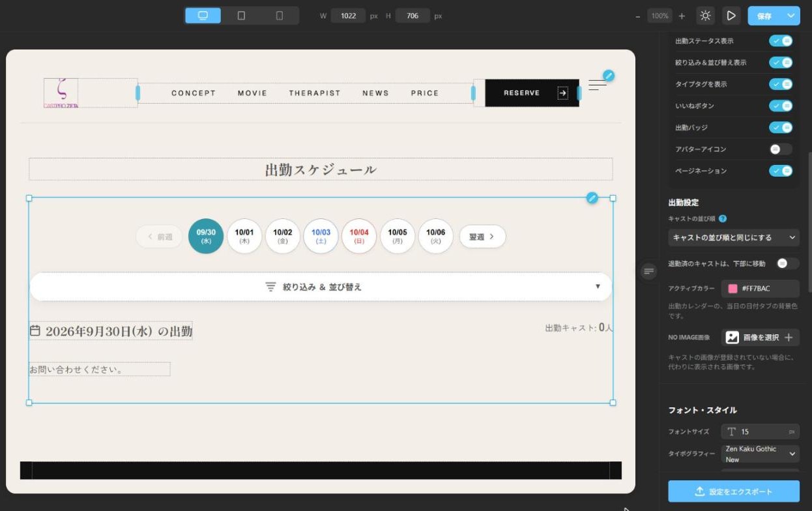The height and width of the screenshot is (511, 812).
Task: Open タイポグラフィー font dropdown
Action: coord(761,454)
